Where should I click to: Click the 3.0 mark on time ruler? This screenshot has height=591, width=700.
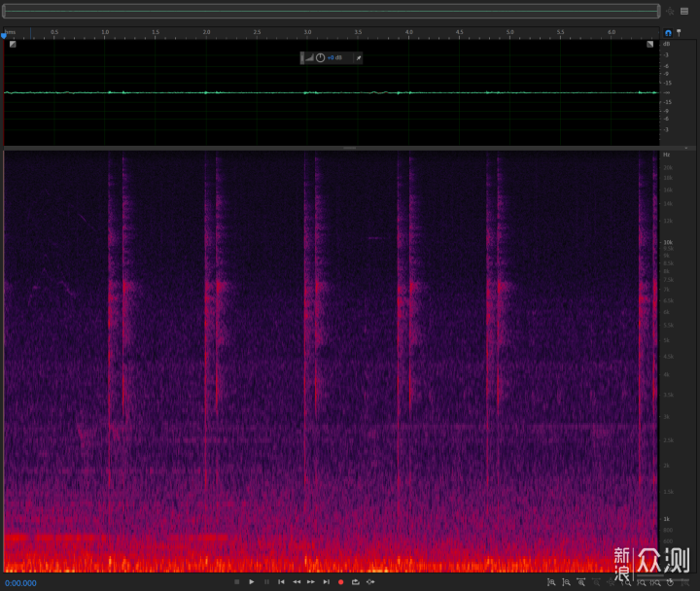point(307,32)
